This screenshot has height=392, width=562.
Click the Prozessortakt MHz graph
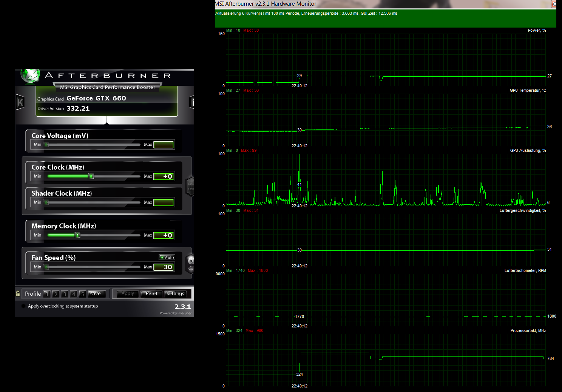pyautogui.click(x=386, y=360)
